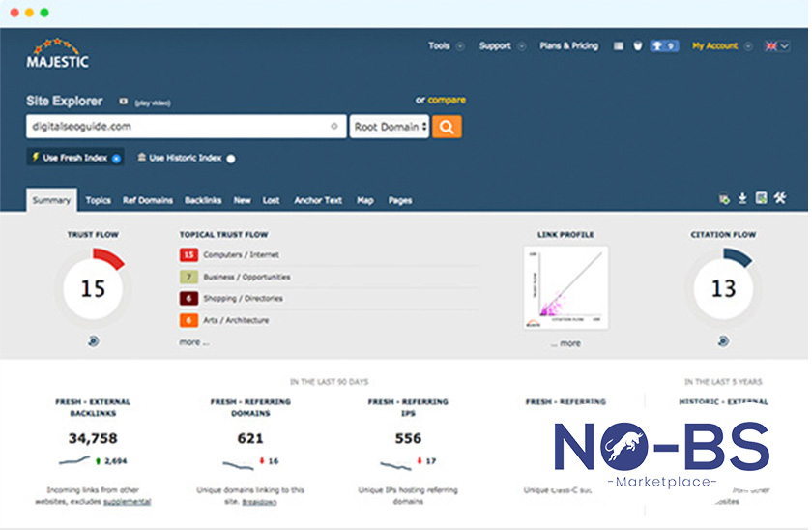The image size is (812, 530).
Task: Click the orange search magnifier button
Action: pos(447,127)
